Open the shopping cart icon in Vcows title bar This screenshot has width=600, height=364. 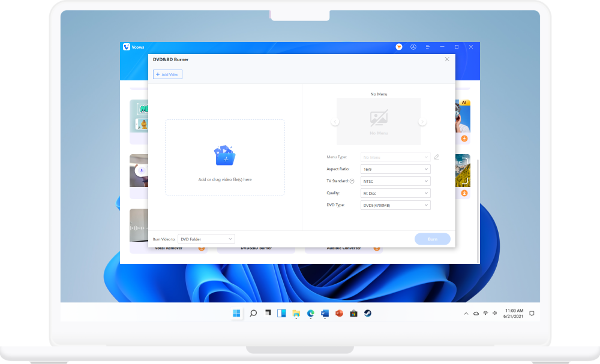tap(399, 47)
